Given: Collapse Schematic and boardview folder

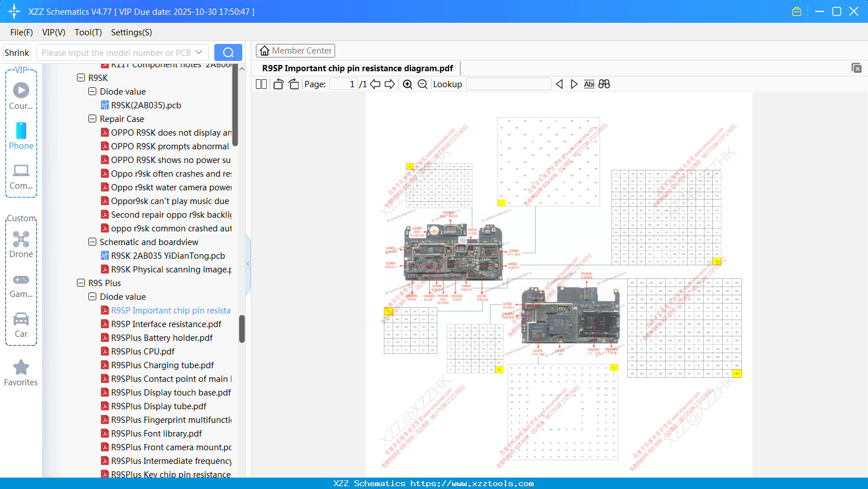Looking at the screenshot, I should pos(92,242).
